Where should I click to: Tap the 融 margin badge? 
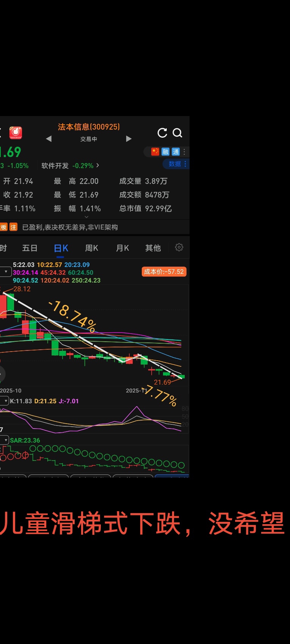165,152
